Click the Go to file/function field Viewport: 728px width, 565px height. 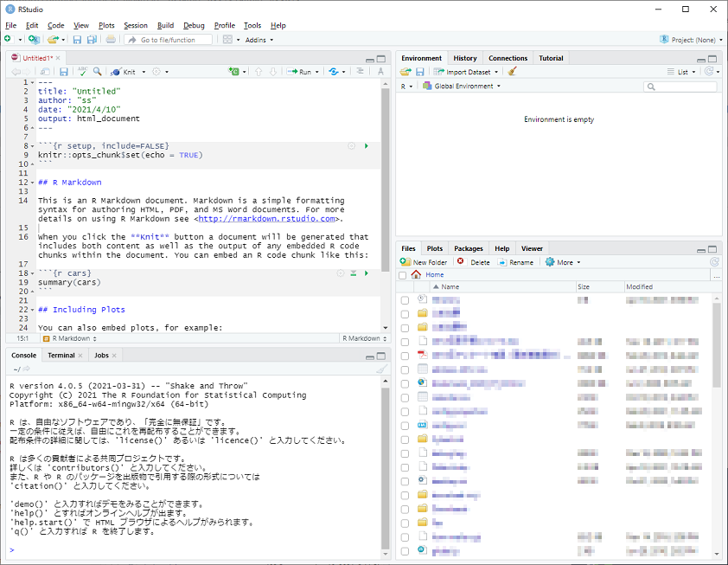tap(168, 40)
